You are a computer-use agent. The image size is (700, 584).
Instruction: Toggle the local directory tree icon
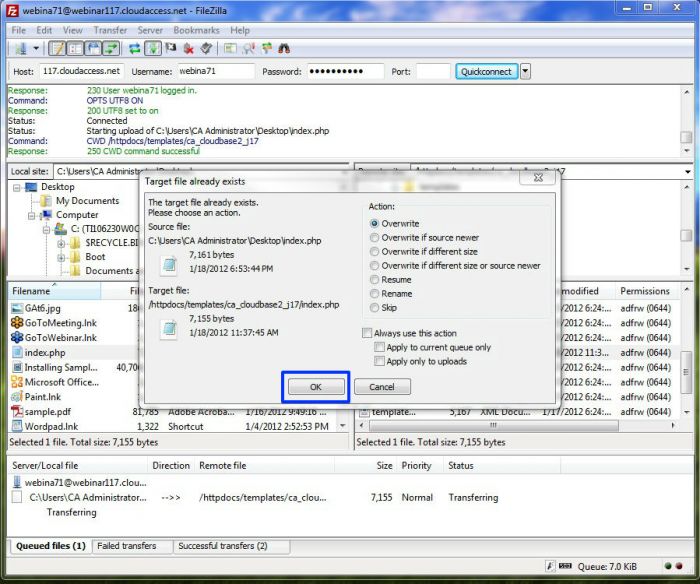[x=75, y=48]
